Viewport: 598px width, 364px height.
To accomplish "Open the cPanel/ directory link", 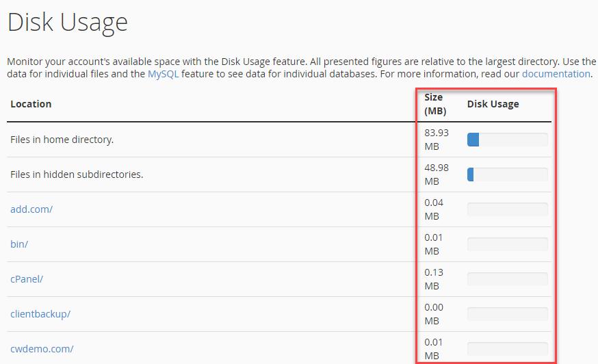I will [27, 279].
